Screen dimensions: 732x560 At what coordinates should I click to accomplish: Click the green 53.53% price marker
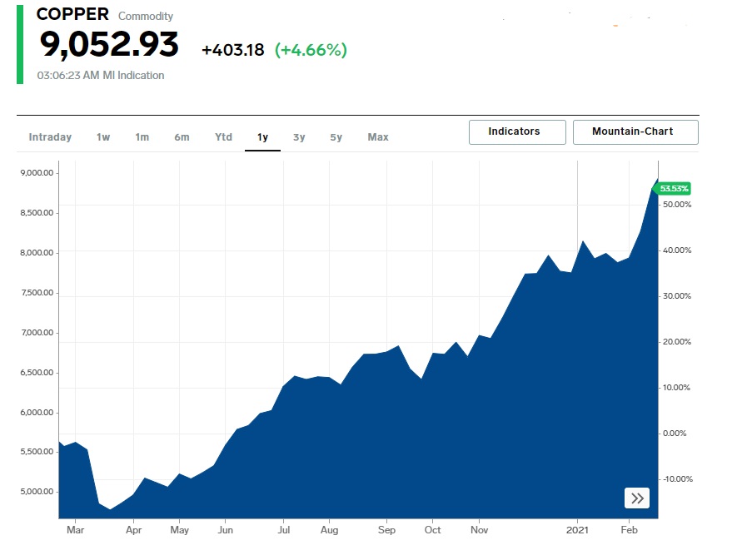click(674, 189)
